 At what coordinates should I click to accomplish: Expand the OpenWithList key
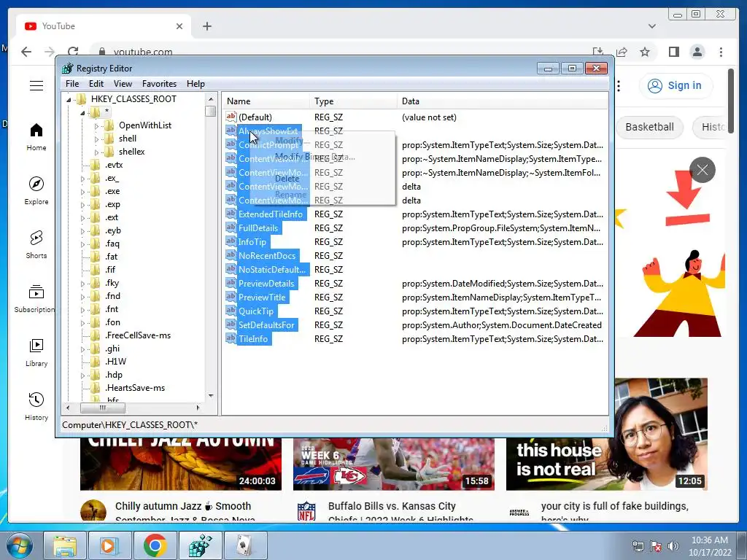(96, 126)
